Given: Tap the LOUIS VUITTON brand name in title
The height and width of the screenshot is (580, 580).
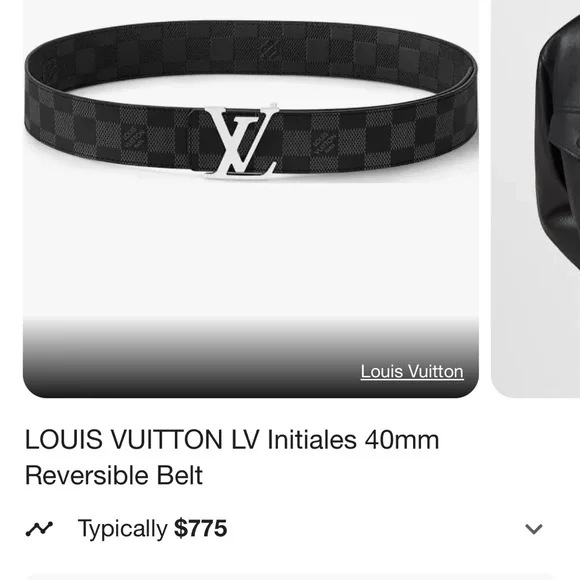Looking at the screenshot, I should coord(124,439).
